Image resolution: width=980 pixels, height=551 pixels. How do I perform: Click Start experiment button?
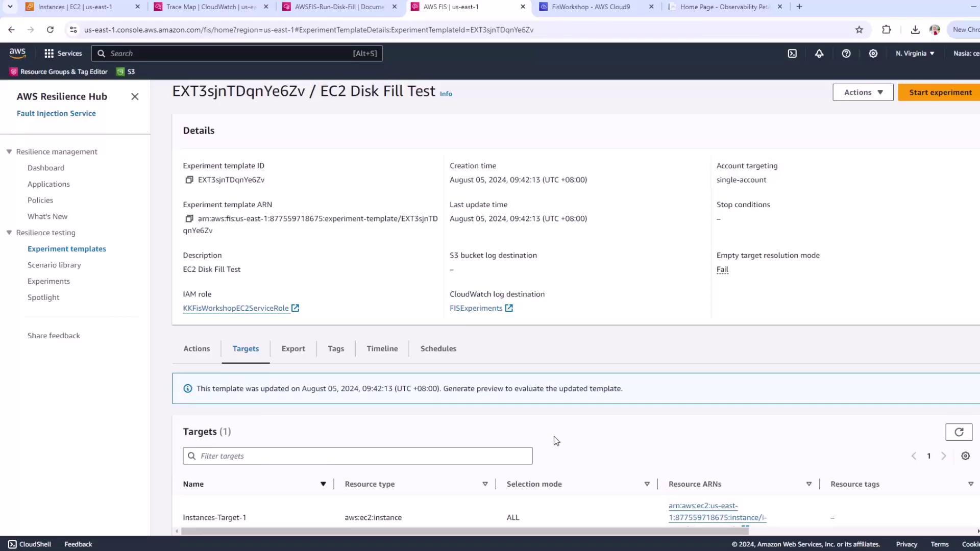click(x=940, y=92)
